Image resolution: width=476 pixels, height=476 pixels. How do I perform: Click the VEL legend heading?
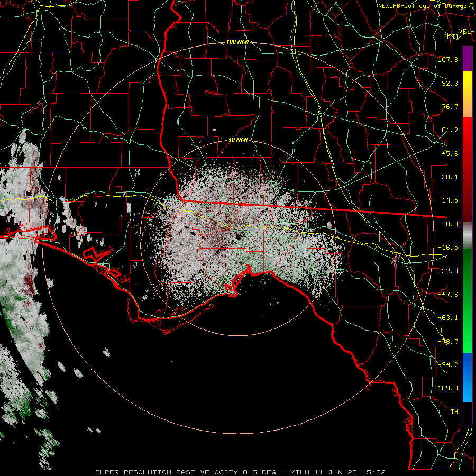coord(464,31)
